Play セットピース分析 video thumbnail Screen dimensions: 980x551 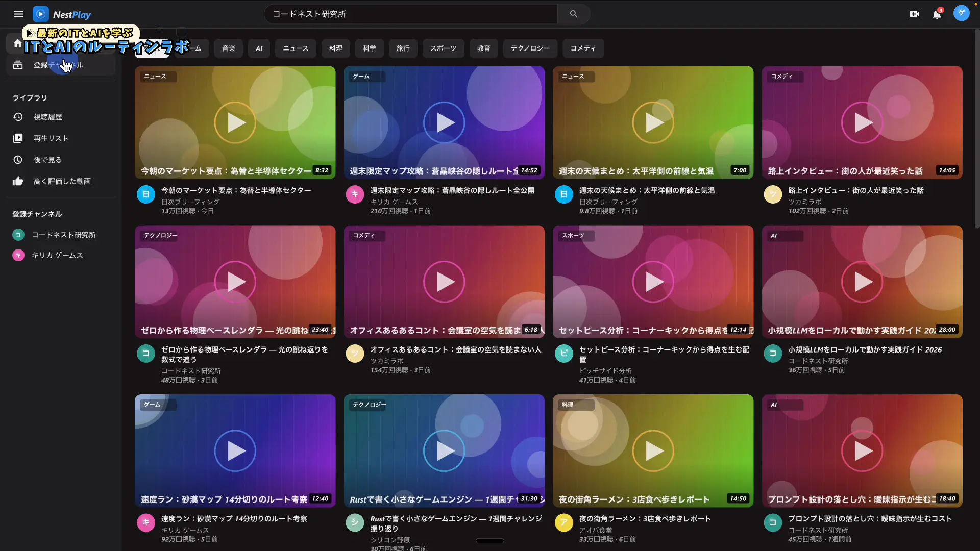tap(653, 282)
